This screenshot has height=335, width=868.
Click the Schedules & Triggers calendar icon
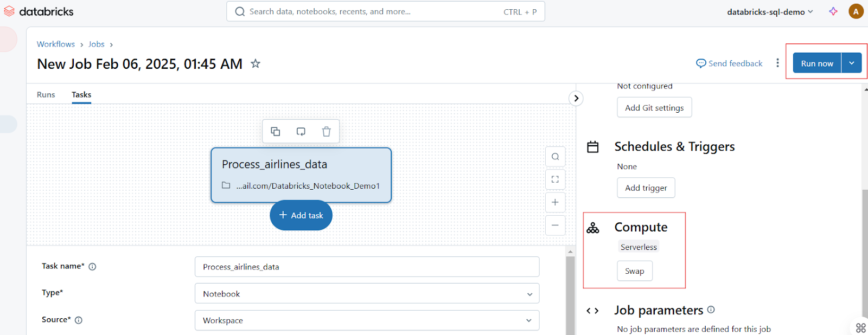click(x=593, y=147)
